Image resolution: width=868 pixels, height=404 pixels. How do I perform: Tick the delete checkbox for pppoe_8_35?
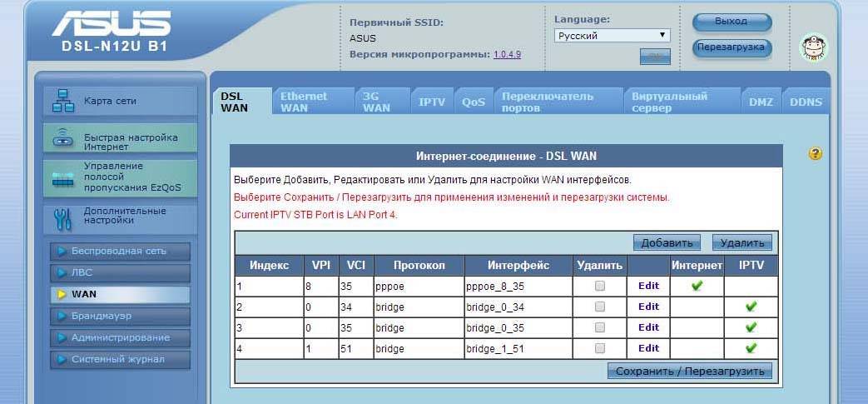coord(599,286)
